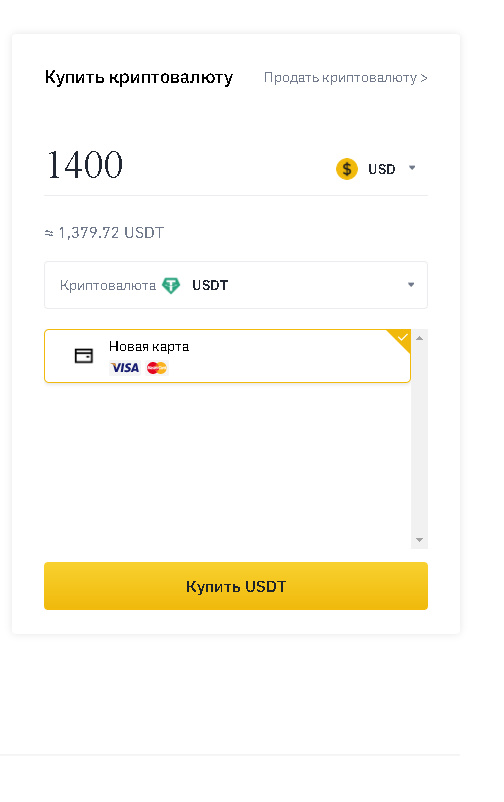
Task: Click the scrollbar up arrow
Action: (419, 338)
